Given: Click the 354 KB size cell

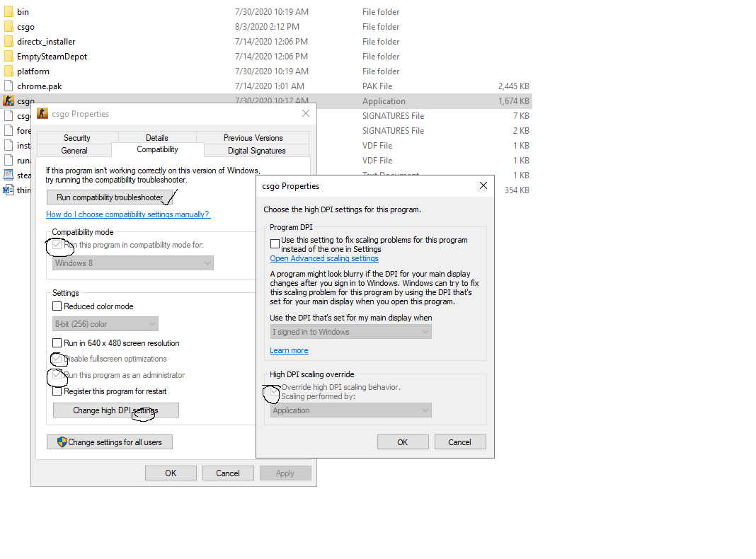Looking at the screenshot, I should (517, 190).
